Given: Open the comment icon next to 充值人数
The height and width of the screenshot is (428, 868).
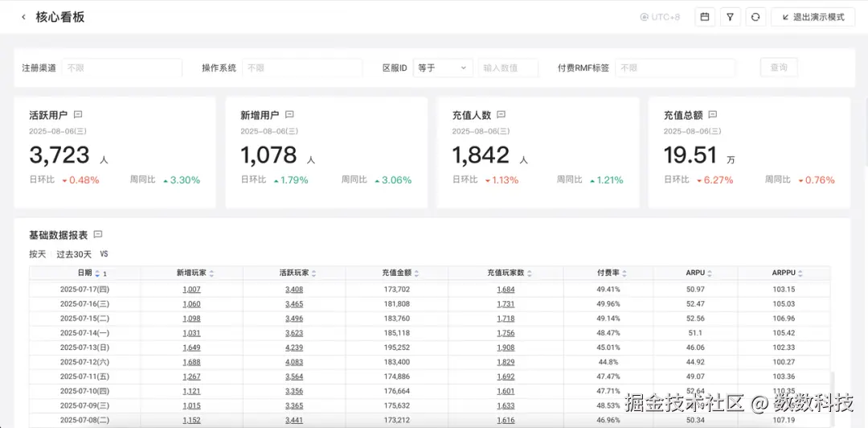Looking at the screenshot, I should (x=501, y=115).
